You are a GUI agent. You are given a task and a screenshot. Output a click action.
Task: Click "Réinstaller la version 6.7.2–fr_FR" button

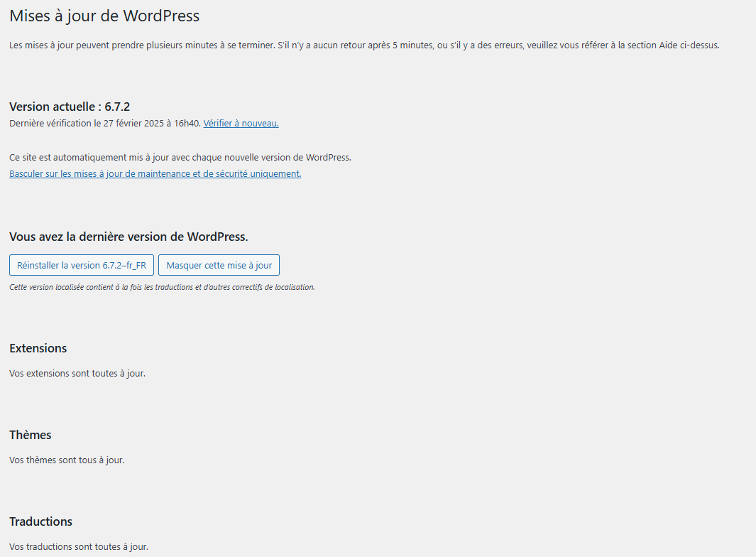pos(82,265)
